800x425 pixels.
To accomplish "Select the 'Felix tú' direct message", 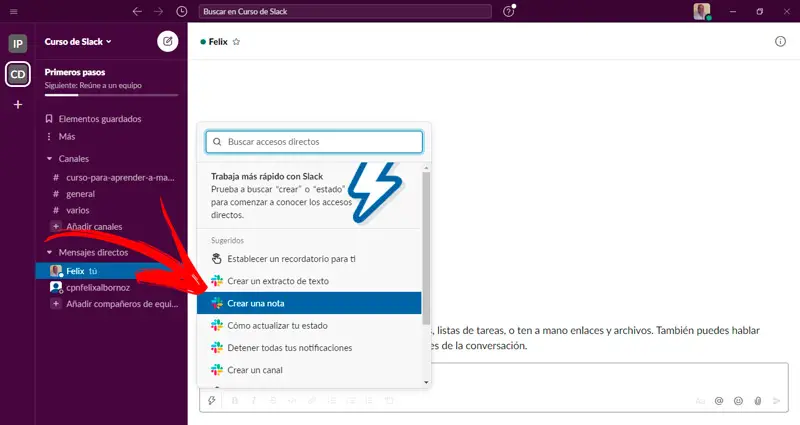I will [111, 271].
